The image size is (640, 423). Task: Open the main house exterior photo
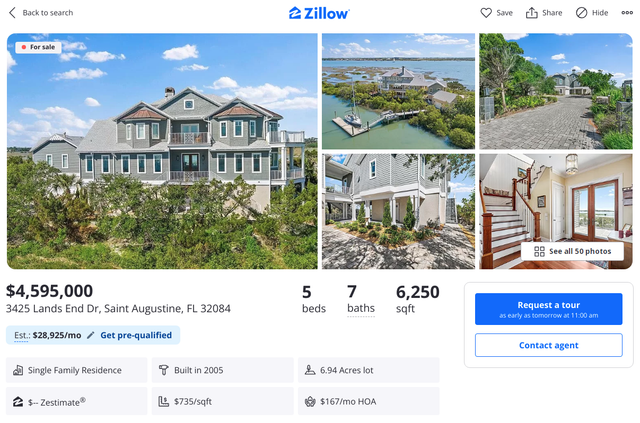coord(162,151)
